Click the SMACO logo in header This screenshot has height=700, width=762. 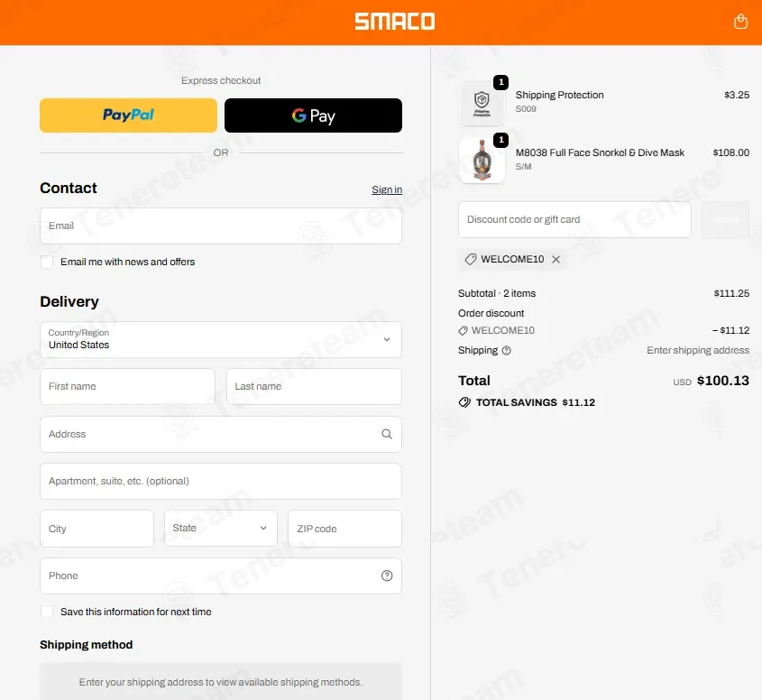click(395, 22)
